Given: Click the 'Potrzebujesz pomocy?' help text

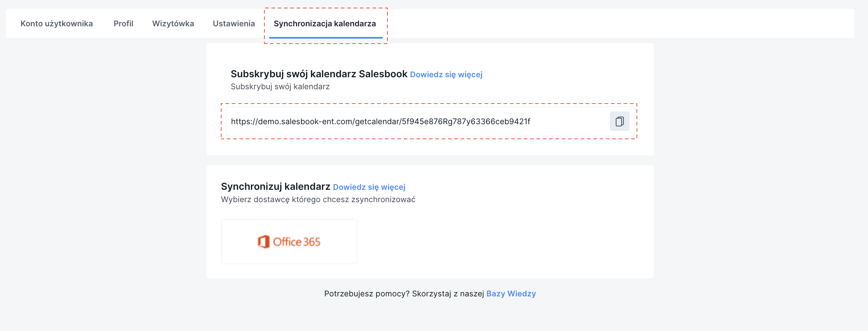Looking at the screenshot, I should [x=404, y=294].
